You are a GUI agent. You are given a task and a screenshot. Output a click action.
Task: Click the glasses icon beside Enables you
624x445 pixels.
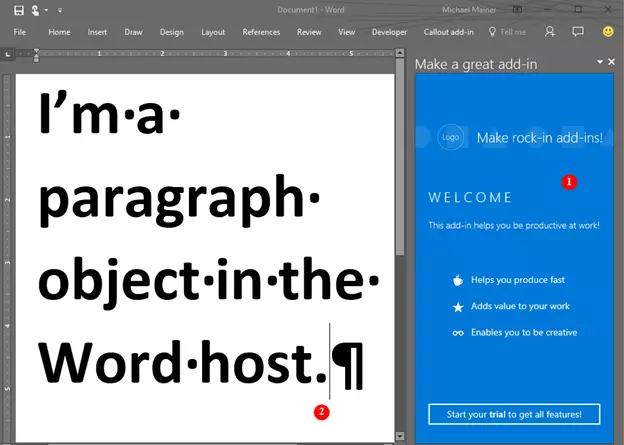pos(457,332)
